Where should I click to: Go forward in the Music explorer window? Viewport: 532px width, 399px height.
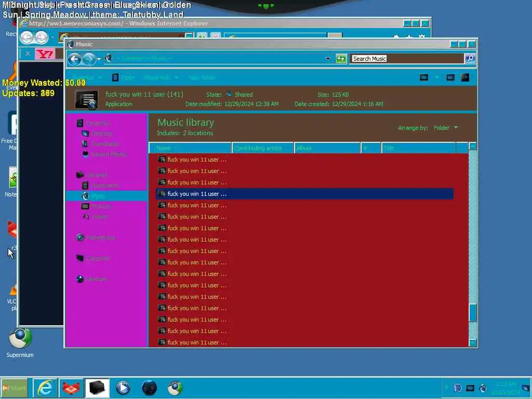89,59
